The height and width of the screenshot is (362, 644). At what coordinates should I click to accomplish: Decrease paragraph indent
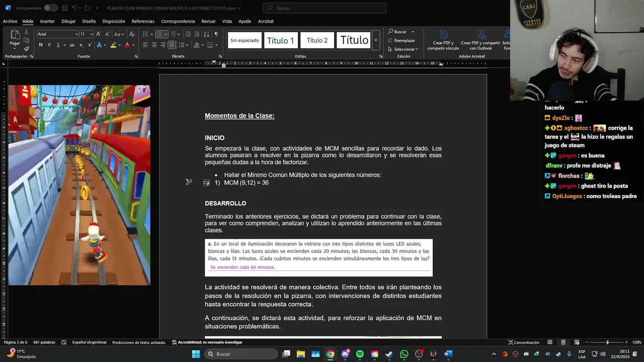(188, 34)
